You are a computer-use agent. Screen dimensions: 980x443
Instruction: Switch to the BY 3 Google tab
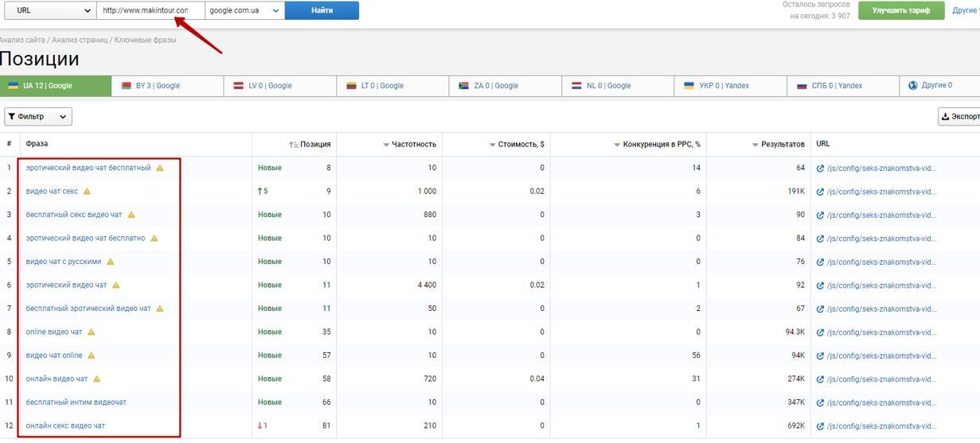click(157, 86)
